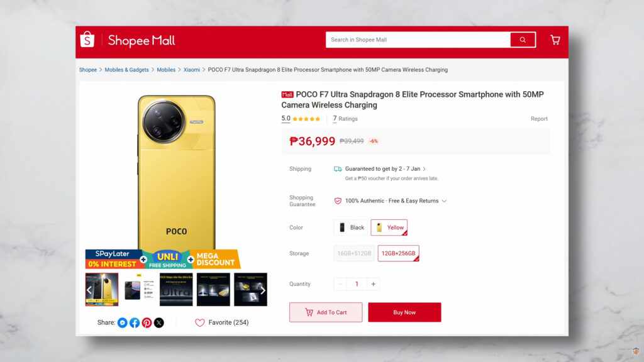Open the shopping cart
Viewport: 644px width, 362px height.
tap(555, 40)
